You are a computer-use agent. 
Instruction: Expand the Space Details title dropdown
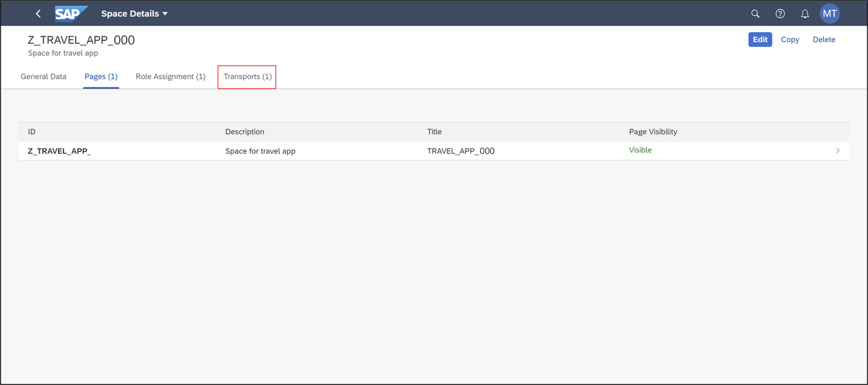(x=134, y=13)
